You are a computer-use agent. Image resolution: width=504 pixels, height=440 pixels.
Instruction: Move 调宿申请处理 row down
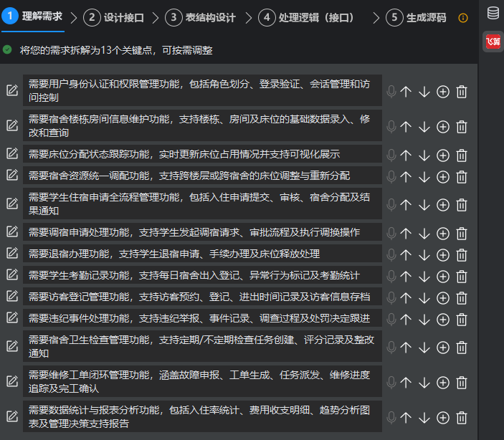pyautogui.click(x=424, y=234)
